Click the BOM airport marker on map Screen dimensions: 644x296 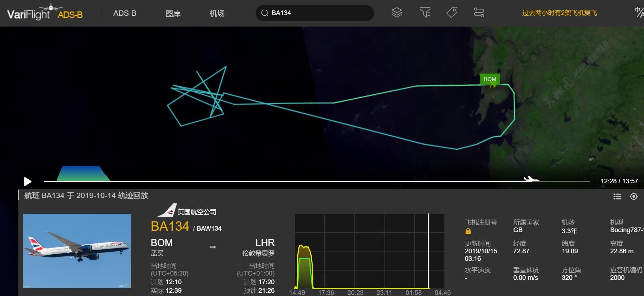[490, 79]
